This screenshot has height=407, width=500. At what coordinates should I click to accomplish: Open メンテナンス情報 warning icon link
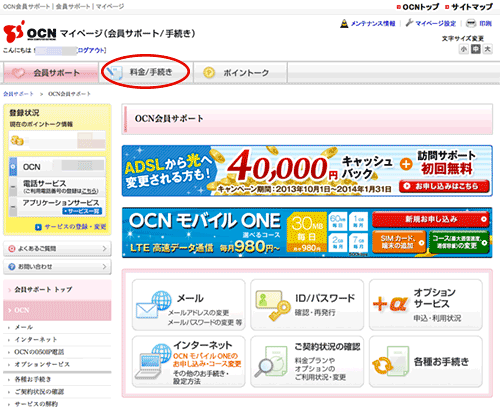[344, 24]
